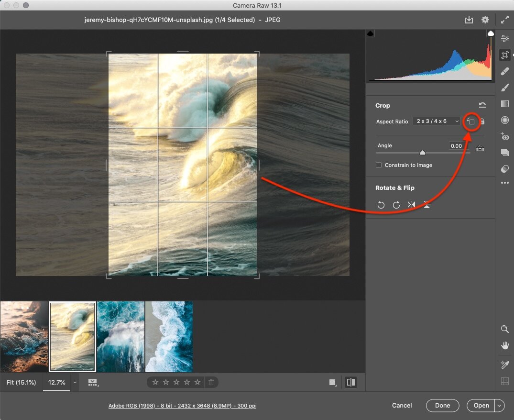Select the dark rocky shore thumbnail
514x420 pixels.
pos(24,337)
